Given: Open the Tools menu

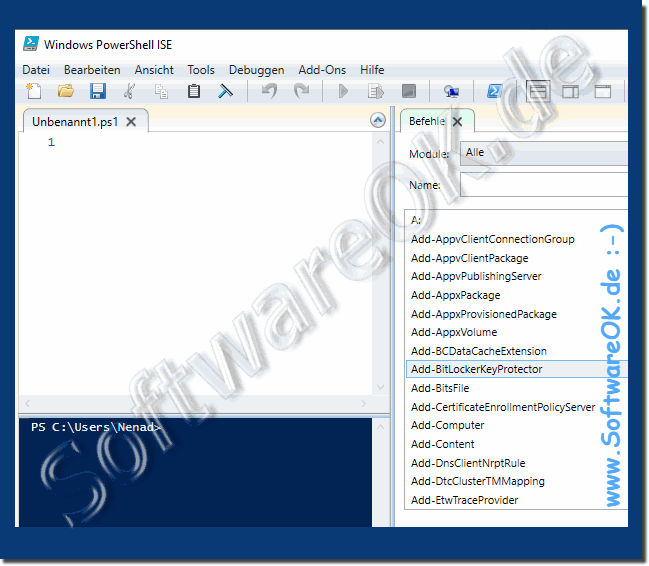Looking at the screenshot, I should 201,70.
